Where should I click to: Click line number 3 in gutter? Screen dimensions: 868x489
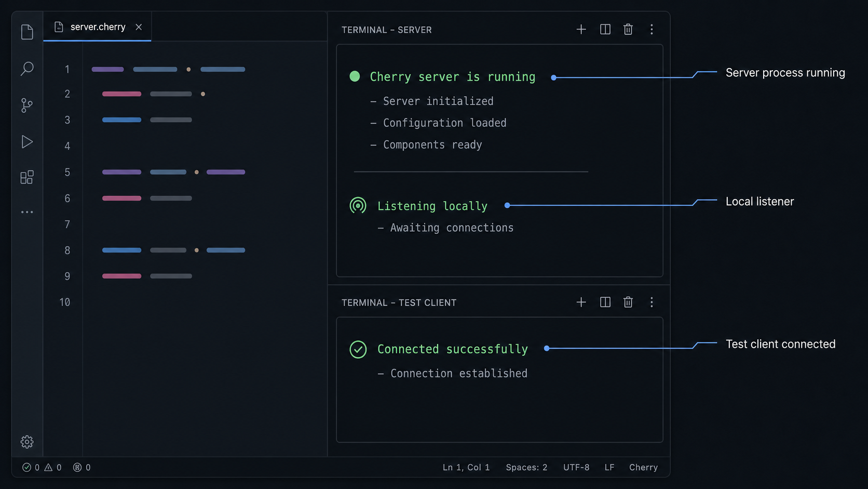(x=67, y=120)
